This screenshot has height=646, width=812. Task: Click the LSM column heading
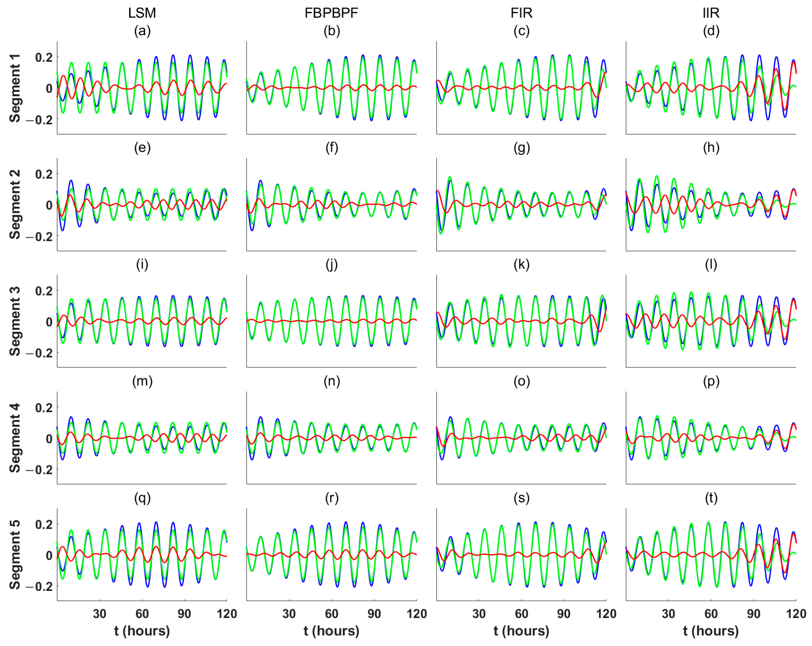coord(142,13)
